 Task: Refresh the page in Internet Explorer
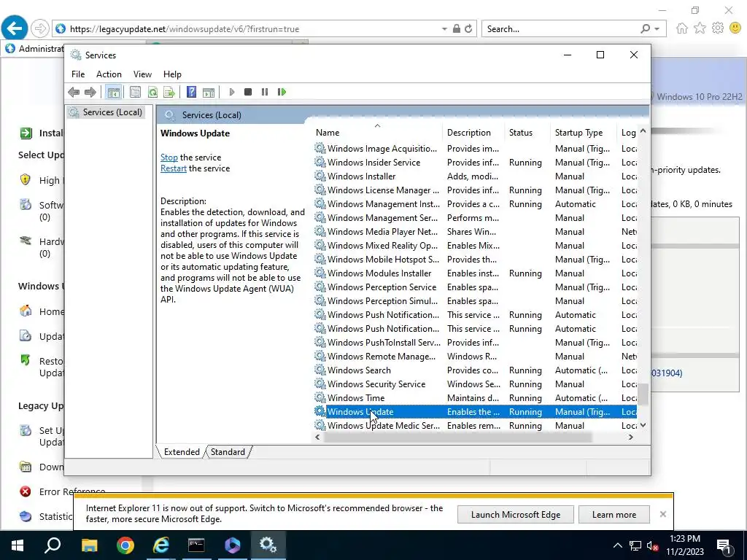(x=469, y=29)
